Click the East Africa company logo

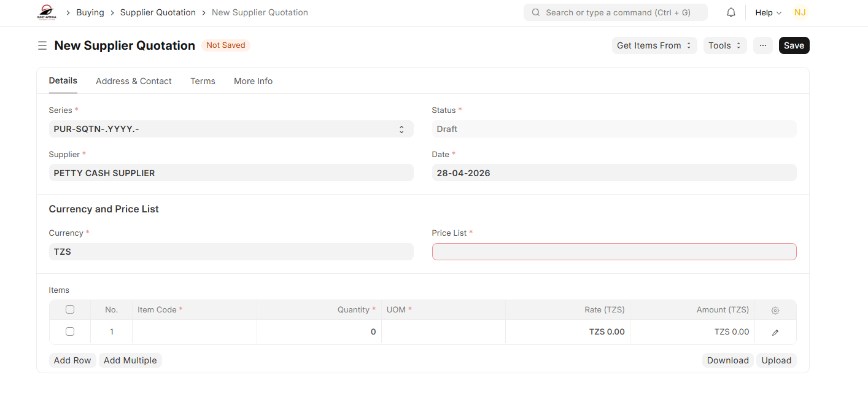(x=47, y=12)
